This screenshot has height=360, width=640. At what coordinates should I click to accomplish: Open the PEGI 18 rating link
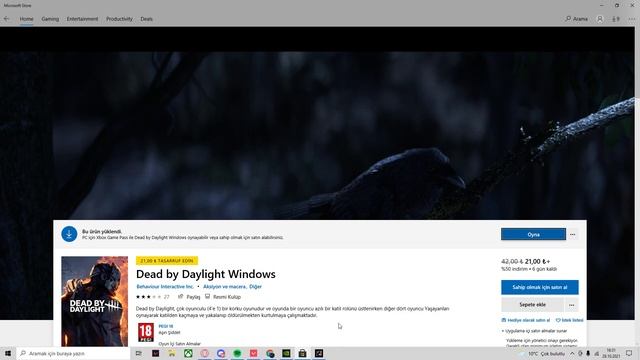166,326
